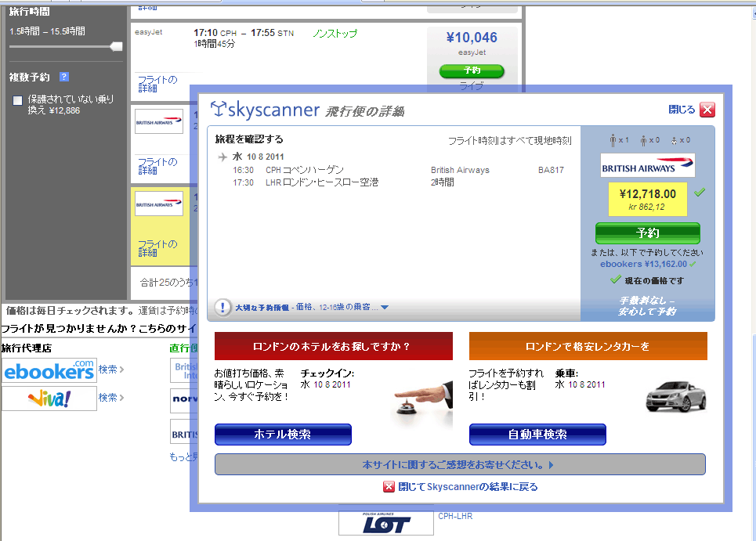
Task: Click the airplane icon beside the date
Action: coord(222,157)
